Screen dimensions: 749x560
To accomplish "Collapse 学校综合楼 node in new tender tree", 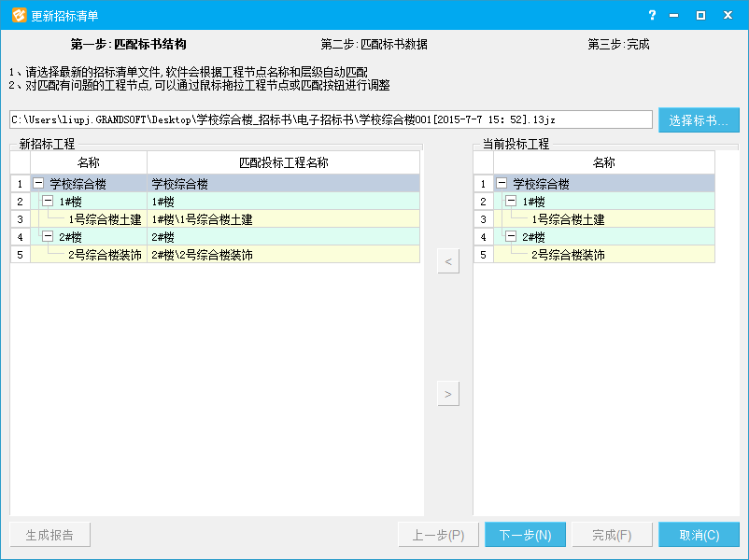I will click(x=38, y=184).
